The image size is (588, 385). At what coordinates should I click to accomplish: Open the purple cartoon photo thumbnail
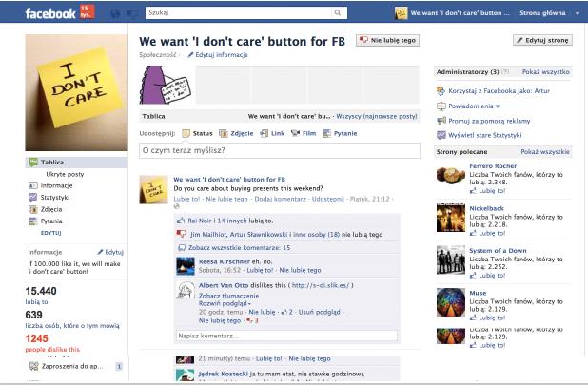pos(166,85)
